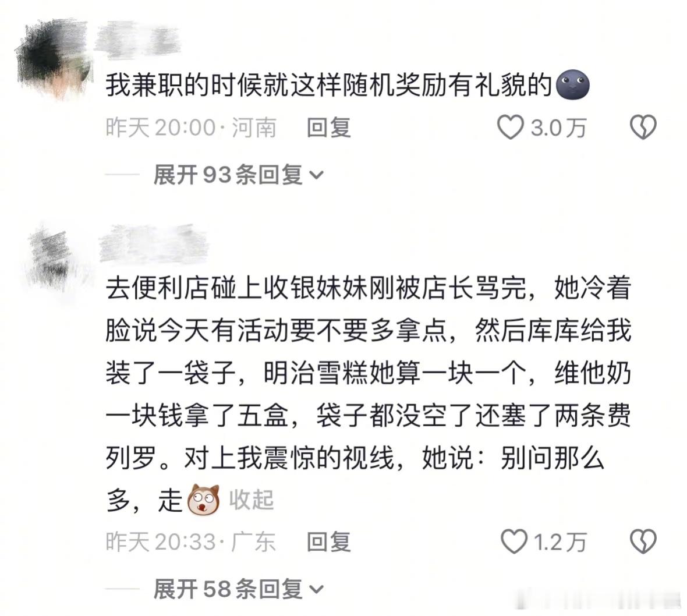Dislike the Guangdong comment via broken heart
This screenshot has height=616, width=687.
click(643, 541)
